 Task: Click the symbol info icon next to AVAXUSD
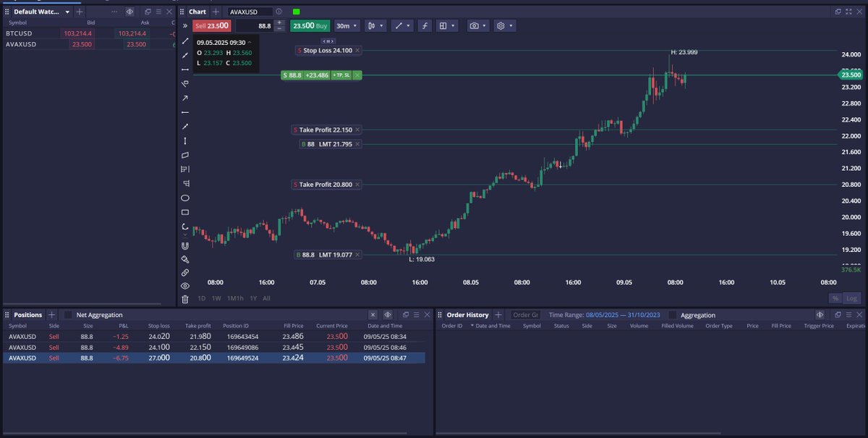(279, 12)
